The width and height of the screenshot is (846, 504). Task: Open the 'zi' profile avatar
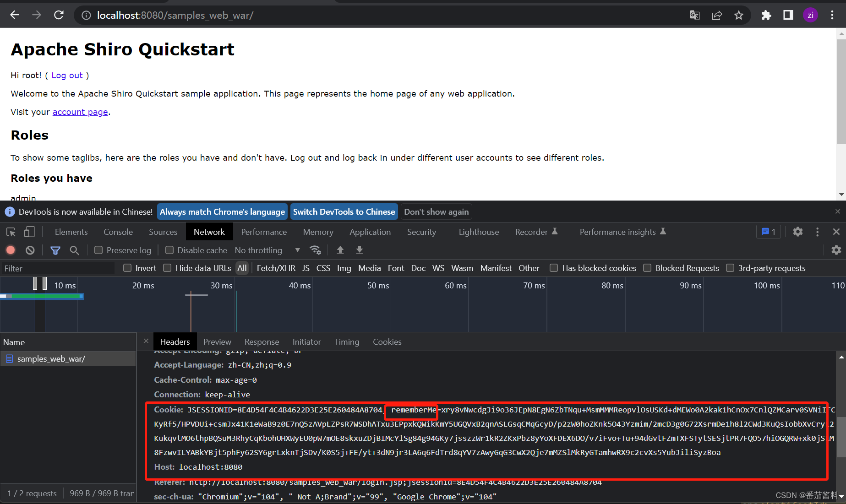click(x=810, y=15)
